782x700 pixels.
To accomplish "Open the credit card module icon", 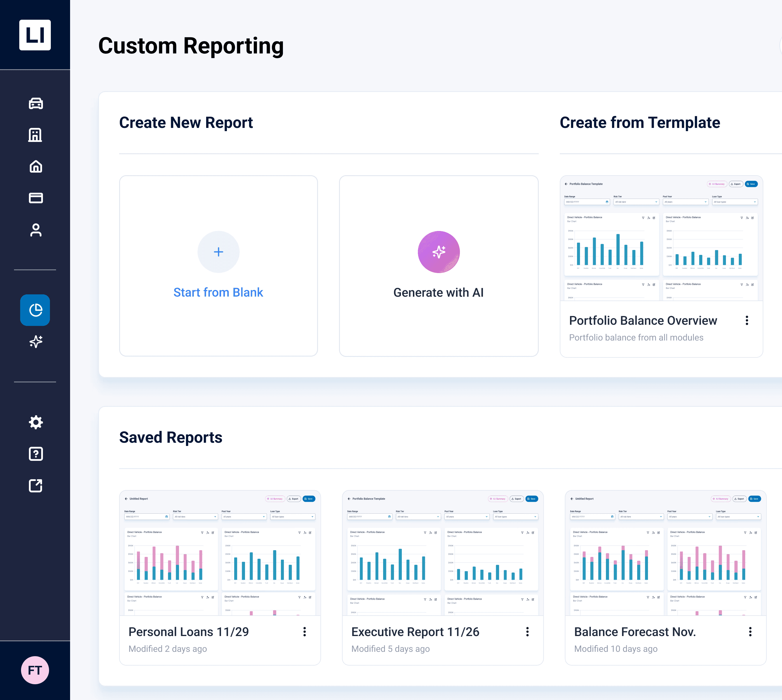I will coord(35,198).
